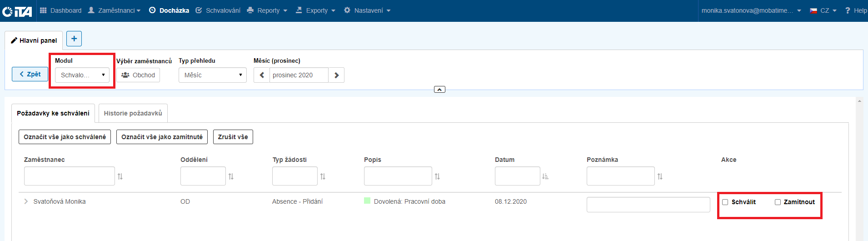
Task: Open the Typ přehledu dropdown
Action: coord(213,75)
